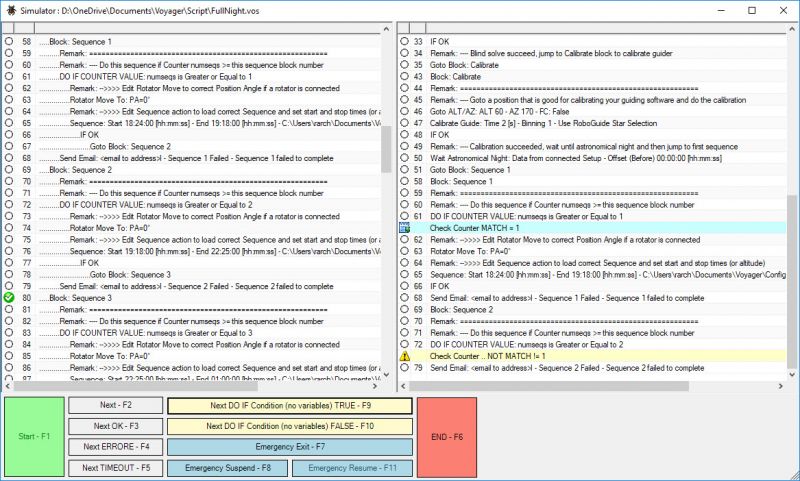Click Next - F2 button
Viewport: 800px width, 481px height.
[x=115, y=406]
